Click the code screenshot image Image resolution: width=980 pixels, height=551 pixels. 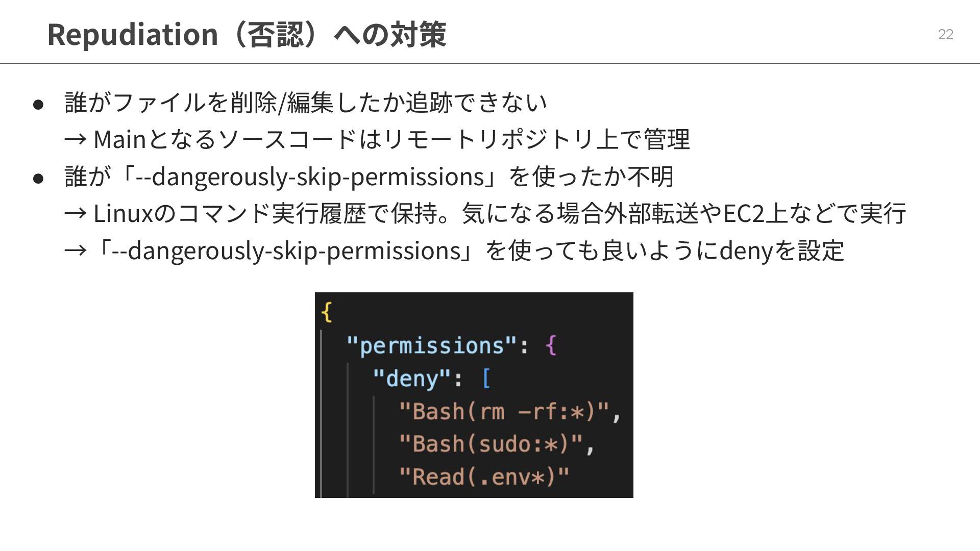click(x=474, y=395)
